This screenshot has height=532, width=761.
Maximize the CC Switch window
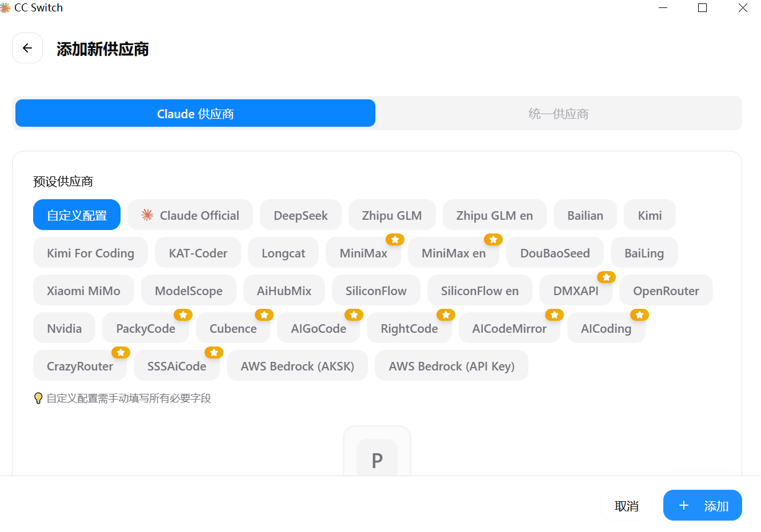[x=703, y=8]
